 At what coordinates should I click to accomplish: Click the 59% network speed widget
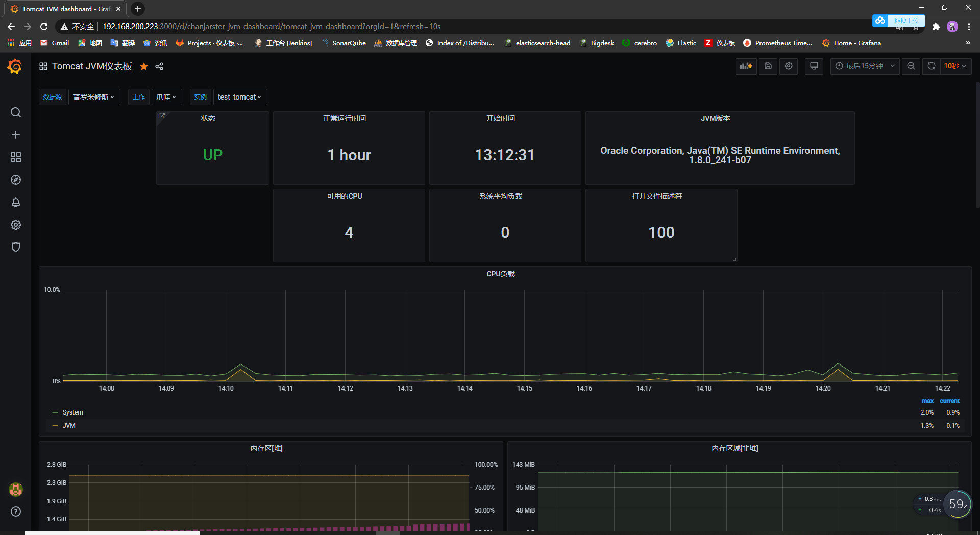coord(958,504)
